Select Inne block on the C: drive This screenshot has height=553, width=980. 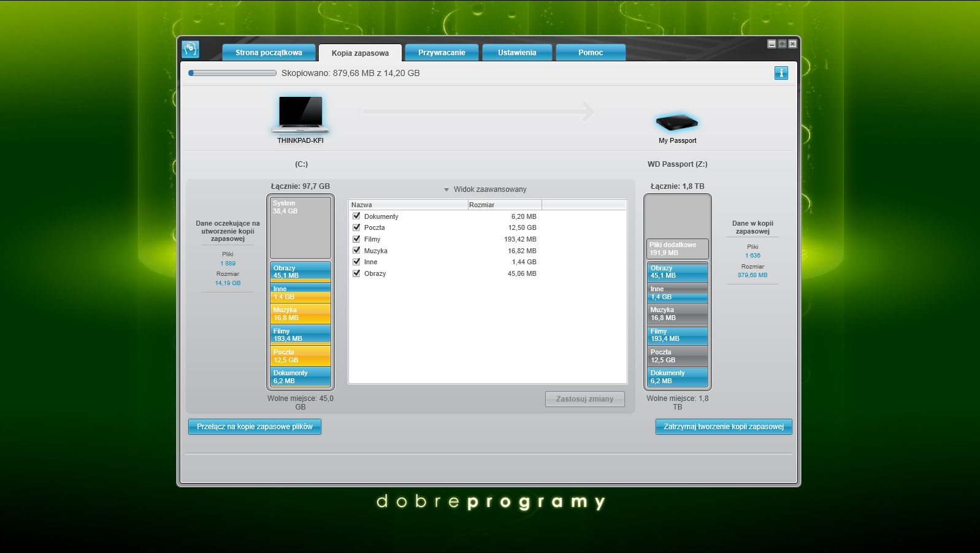tap(301, 292)
